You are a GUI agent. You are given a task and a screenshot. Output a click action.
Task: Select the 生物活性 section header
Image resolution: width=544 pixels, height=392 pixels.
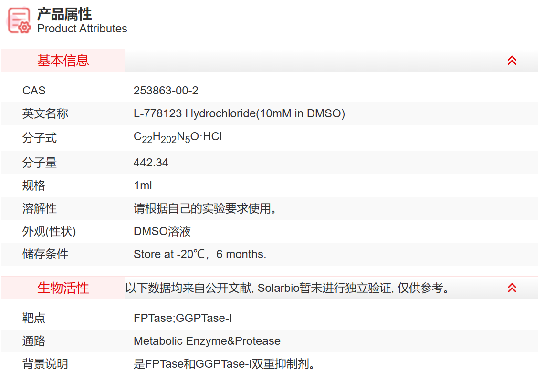pos(63,288)
